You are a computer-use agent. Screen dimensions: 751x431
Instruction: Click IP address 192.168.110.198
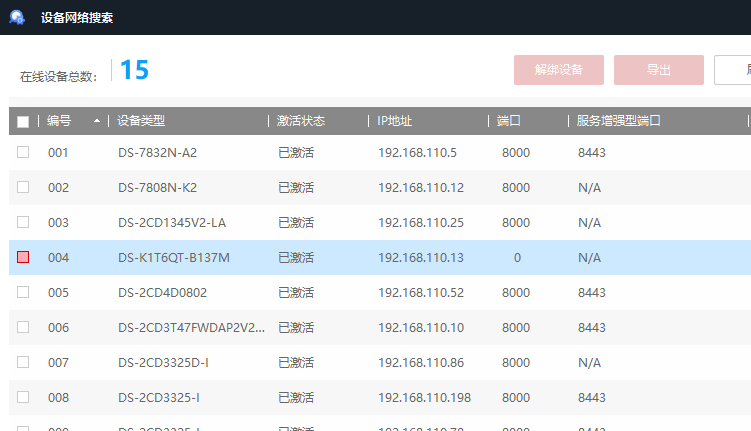click(x=424, y=397)
